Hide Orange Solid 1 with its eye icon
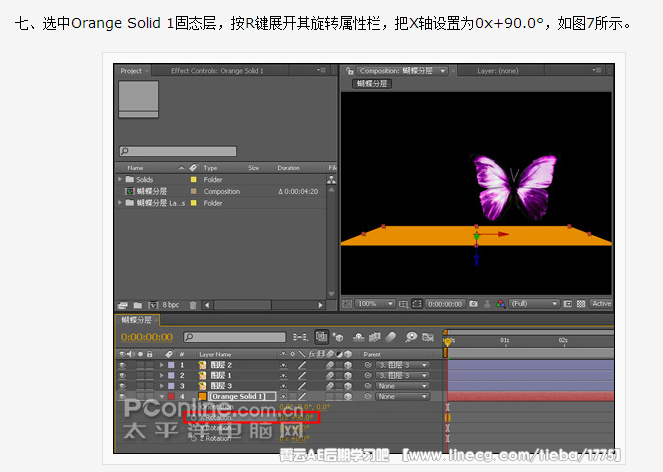 122,397
